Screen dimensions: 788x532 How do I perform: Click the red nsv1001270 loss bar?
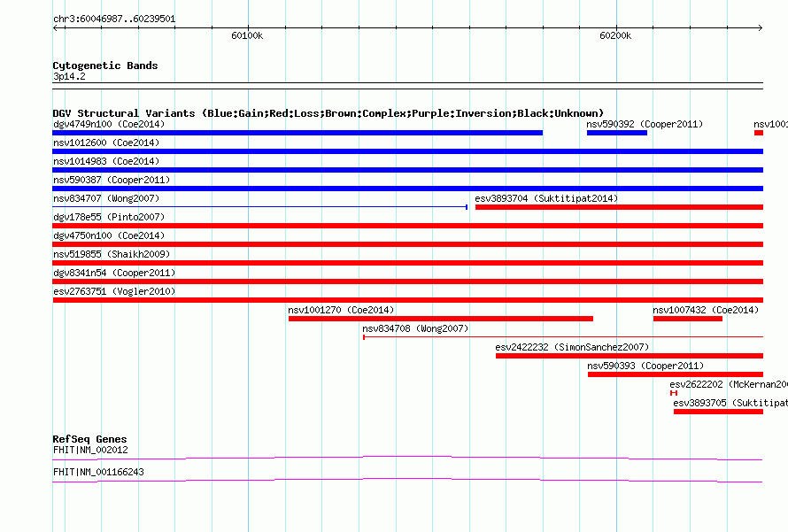tap(441, 319)
